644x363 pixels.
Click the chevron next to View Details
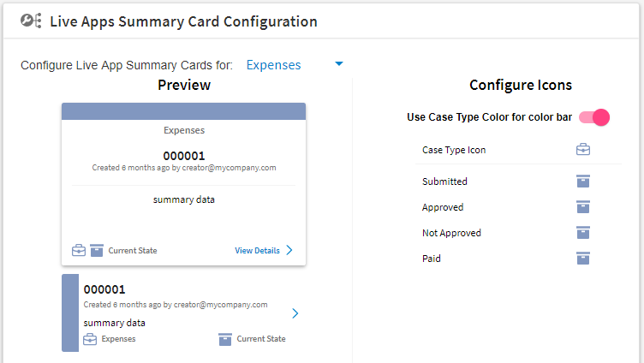289,250
